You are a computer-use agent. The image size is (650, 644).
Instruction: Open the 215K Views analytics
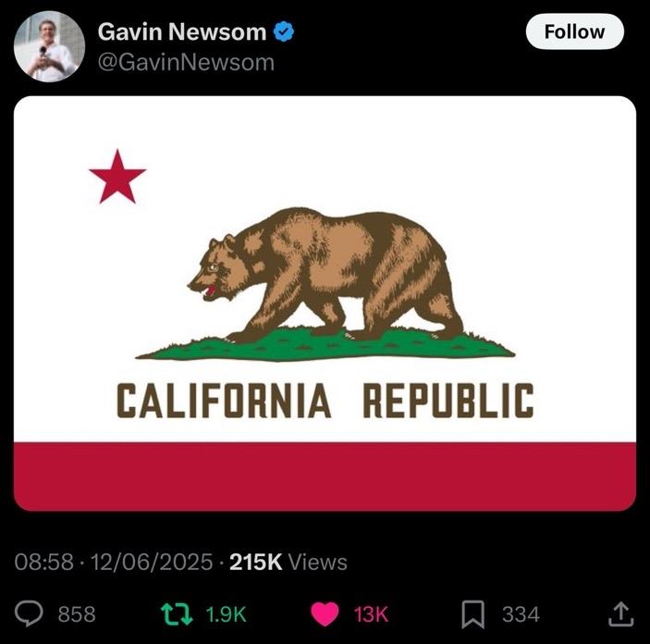coord(288,563)
